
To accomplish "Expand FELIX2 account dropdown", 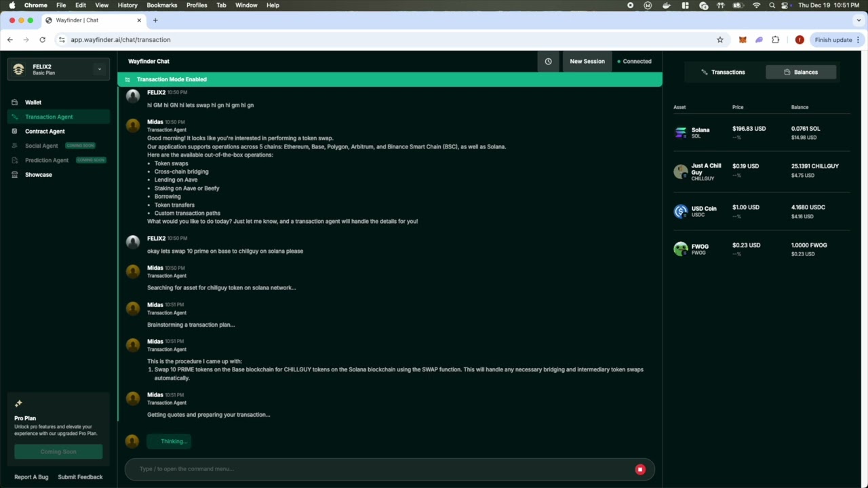I will pos(99,69).
